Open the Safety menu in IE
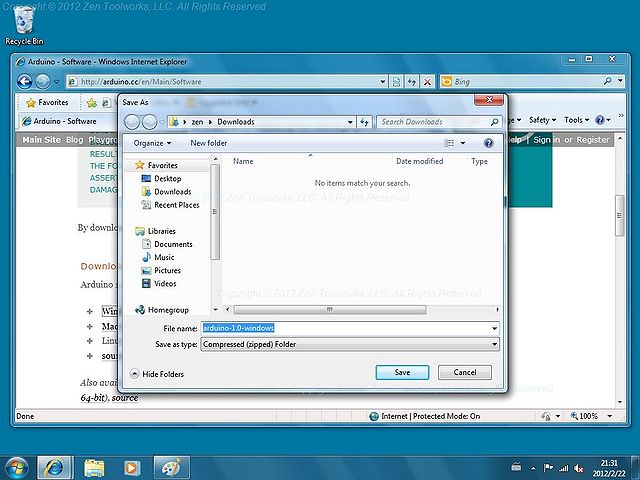The image size is (640, 480). (x=542, y=120)
